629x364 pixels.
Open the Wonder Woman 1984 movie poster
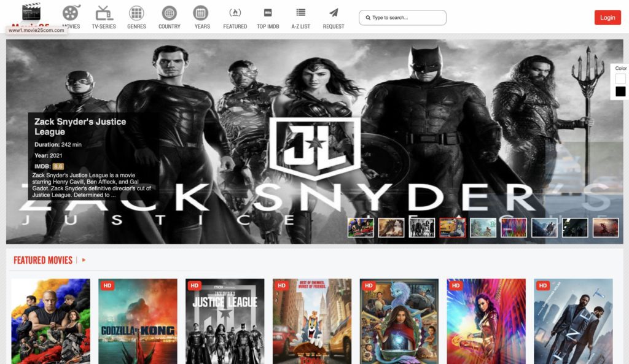486,321
